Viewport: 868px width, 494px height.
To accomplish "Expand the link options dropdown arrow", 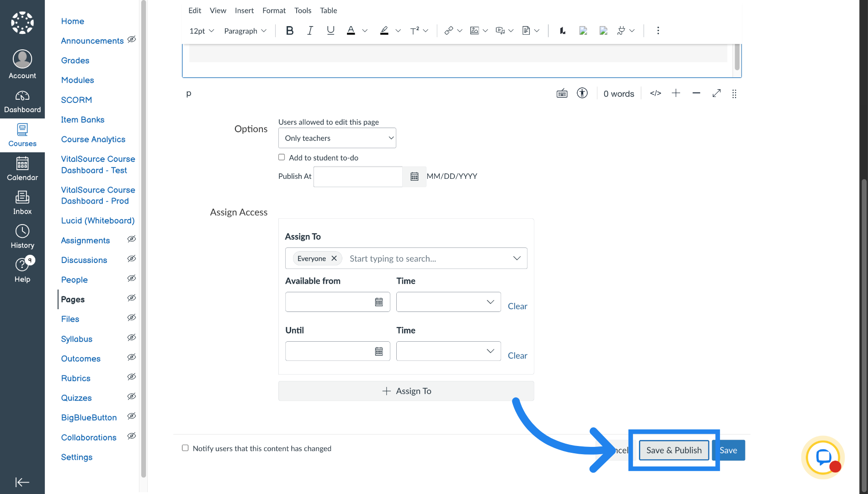I will 460,31.
